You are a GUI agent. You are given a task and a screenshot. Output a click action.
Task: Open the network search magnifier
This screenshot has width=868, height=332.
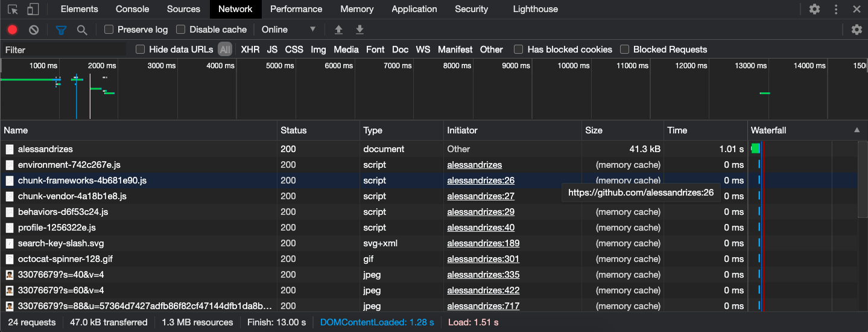pos(82,30)
